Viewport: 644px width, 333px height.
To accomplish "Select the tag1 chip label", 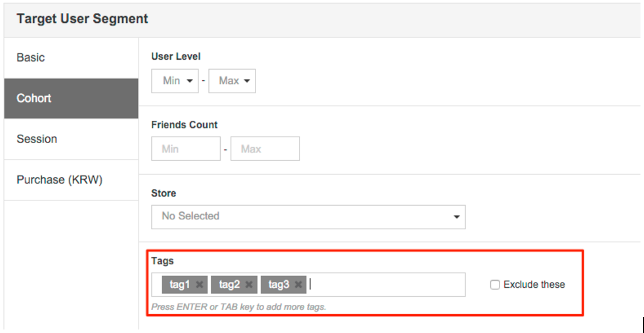I will 180,285.
